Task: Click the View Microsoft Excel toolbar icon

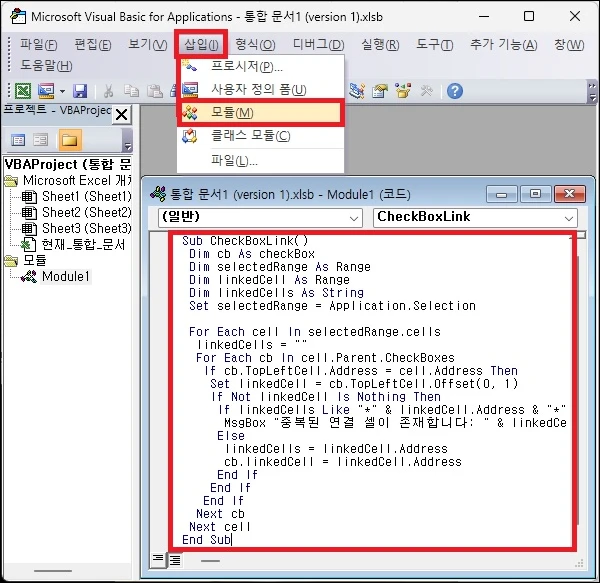Action: click(x=23, y=91)
